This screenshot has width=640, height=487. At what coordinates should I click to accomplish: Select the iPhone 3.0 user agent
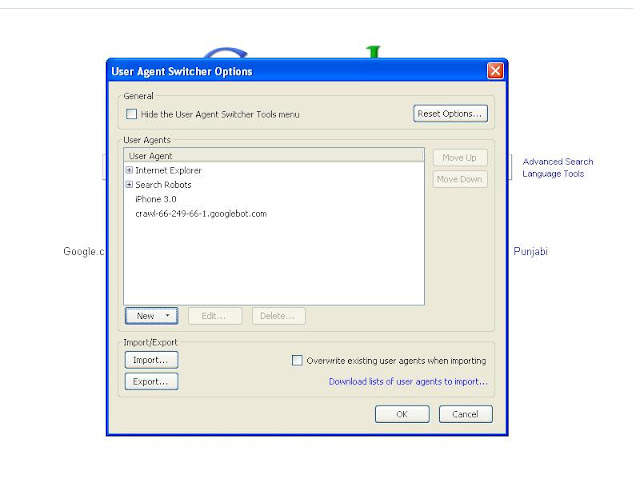click(x=156, y=199)
